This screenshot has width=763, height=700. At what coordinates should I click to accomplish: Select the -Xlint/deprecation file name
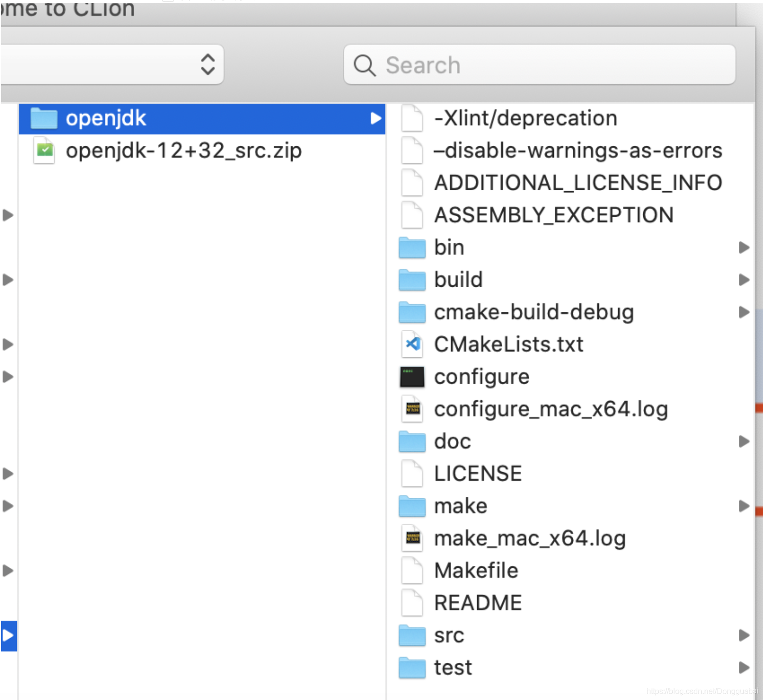point(526,118)
